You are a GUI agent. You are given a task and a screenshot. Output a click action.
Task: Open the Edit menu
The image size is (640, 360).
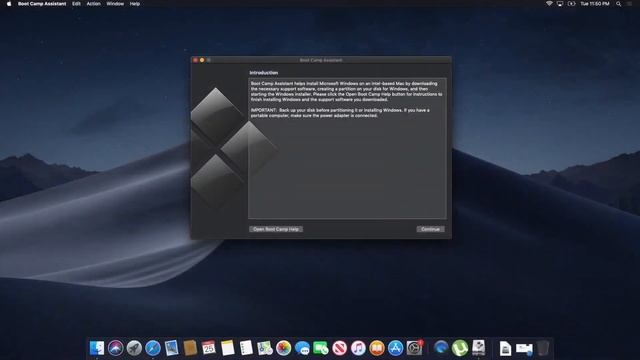click(76, 4)
